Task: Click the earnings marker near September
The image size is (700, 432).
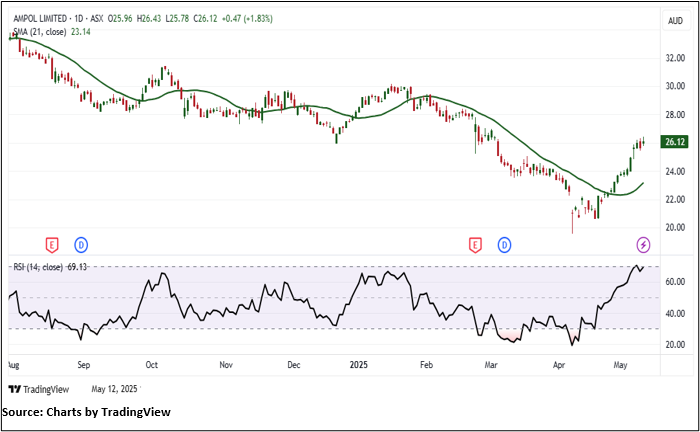Action: [x=52, y=245]
